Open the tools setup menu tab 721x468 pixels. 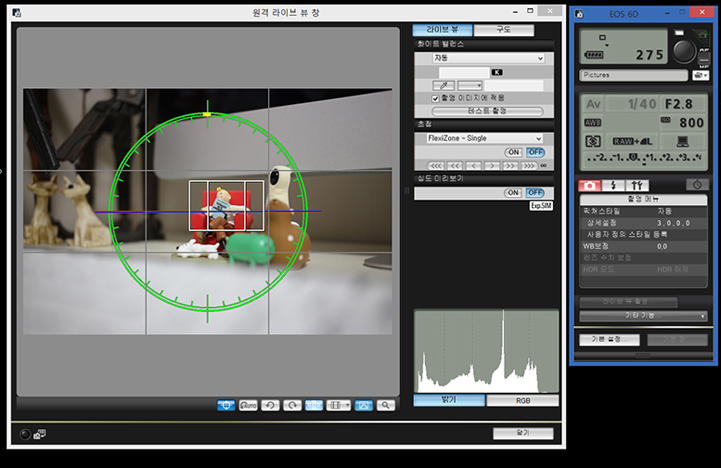637,185
